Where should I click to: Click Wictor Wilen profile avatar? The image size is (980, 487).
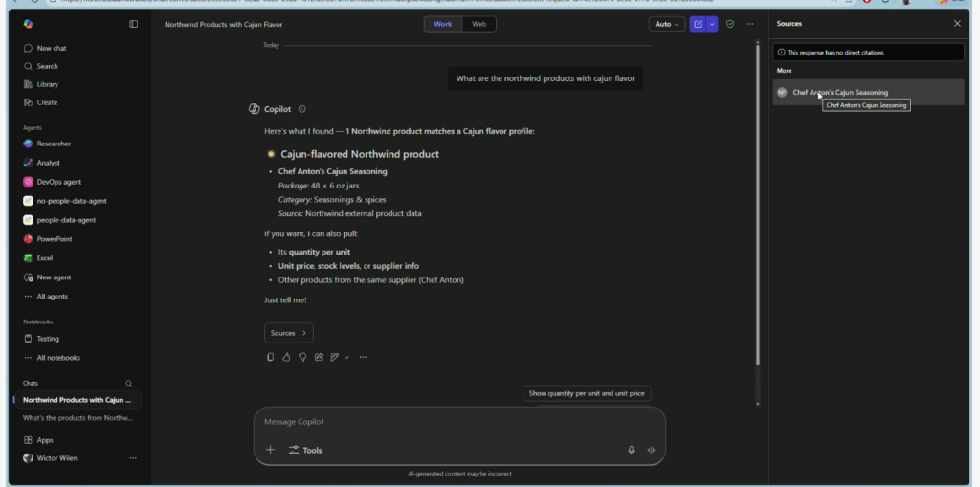coord(28,458)
